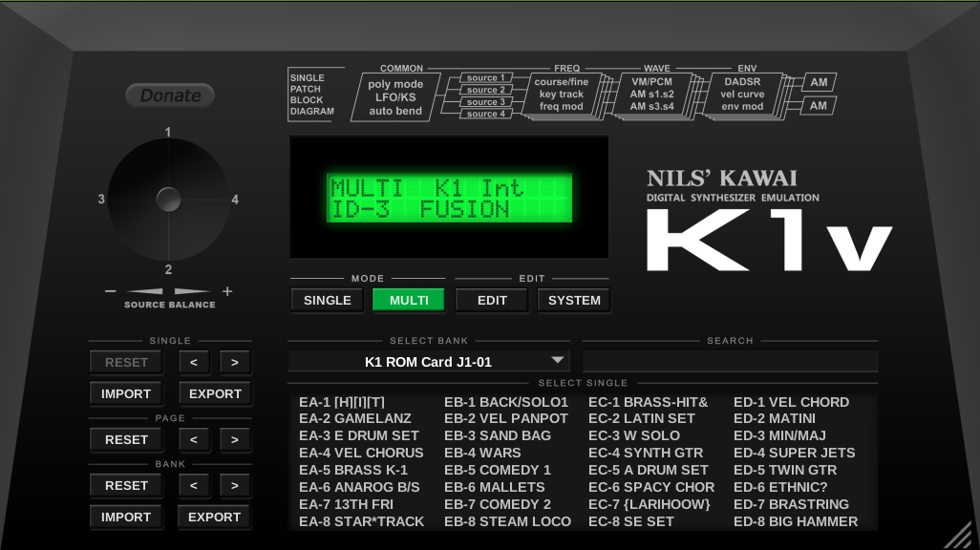Select patch EC-7 {LARIHOOW}
Image resolution: width=980 pixels, height=550 pixels.
click(650, 504)
